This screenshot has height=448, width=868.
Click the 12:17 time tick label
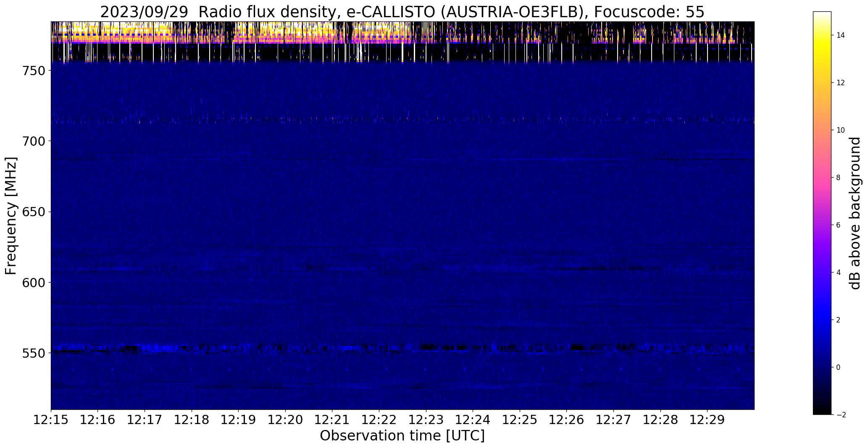click(145, 420)
